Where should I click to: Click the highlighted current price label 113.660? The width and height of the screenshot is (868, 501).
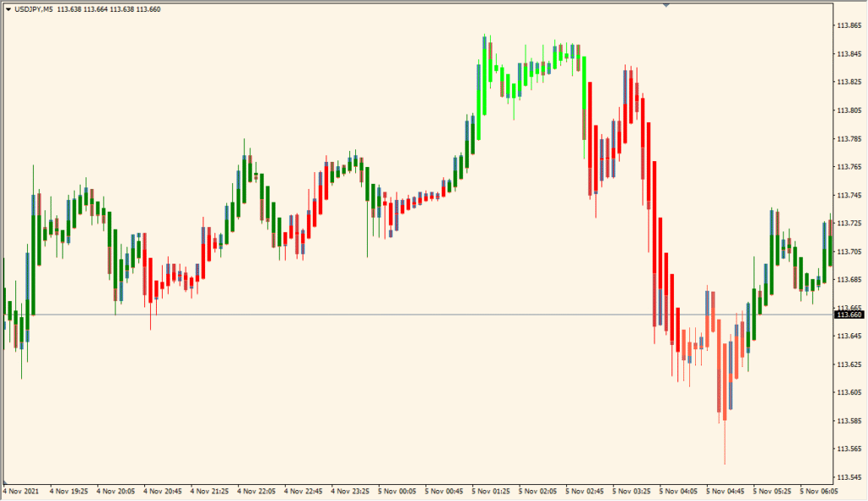[x=849, y=315]
